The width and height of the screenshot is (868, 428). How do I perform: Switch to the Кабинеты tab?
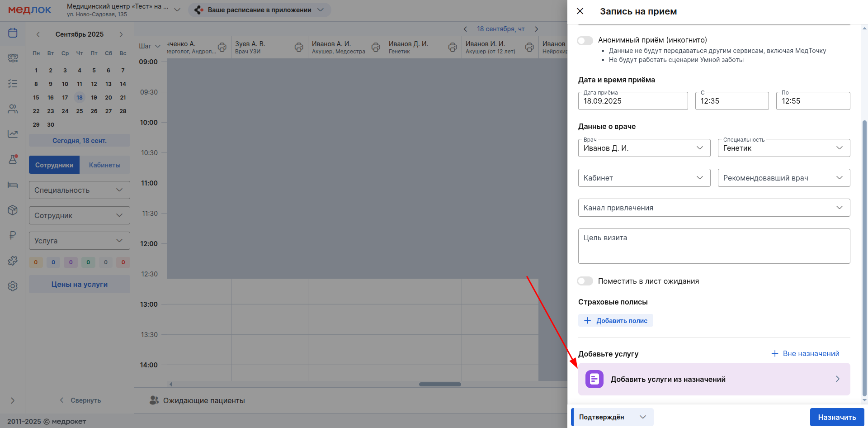[x=104, y=165]
